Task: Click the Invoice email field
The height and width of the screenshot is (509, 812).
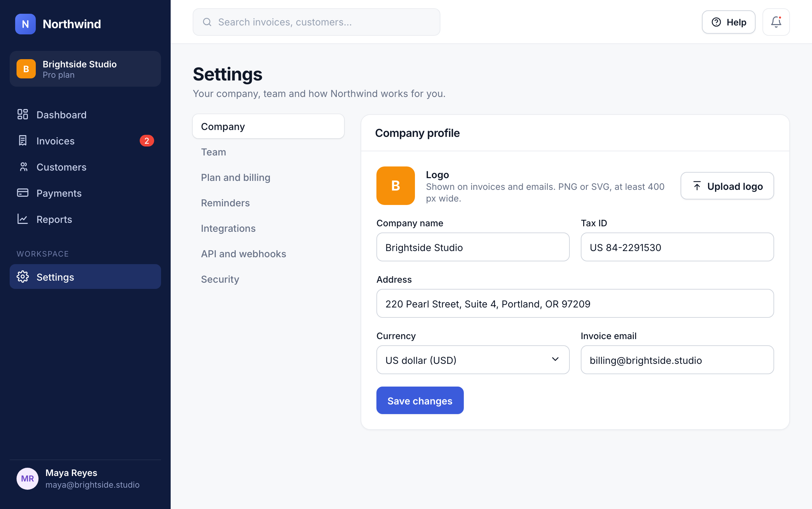Action: [677, 360]
